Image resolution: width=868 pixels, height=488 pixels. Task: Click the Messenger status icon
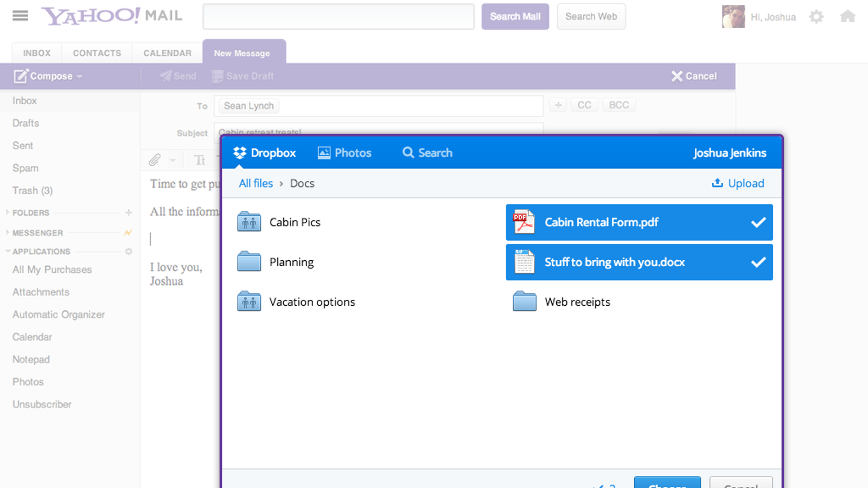pyautogui.click(x=128, y=233)
